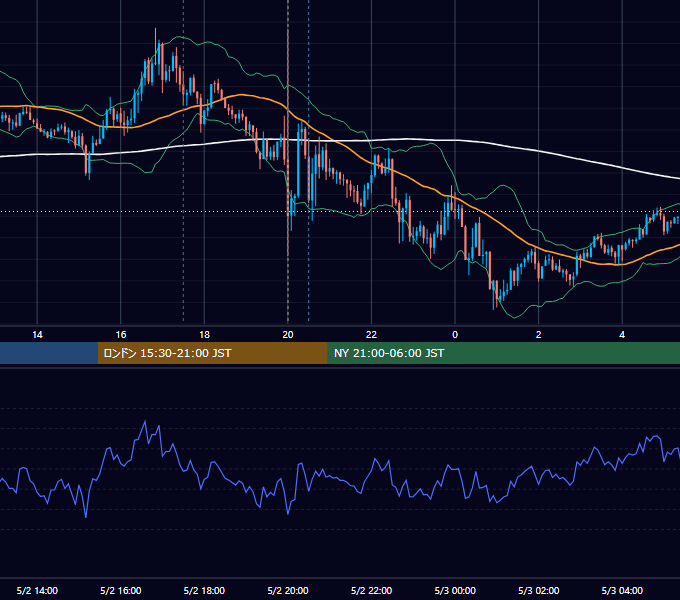Screen dimensions: 680x600
Task: Click the 14 hour axis label
Action: [37, 335]
